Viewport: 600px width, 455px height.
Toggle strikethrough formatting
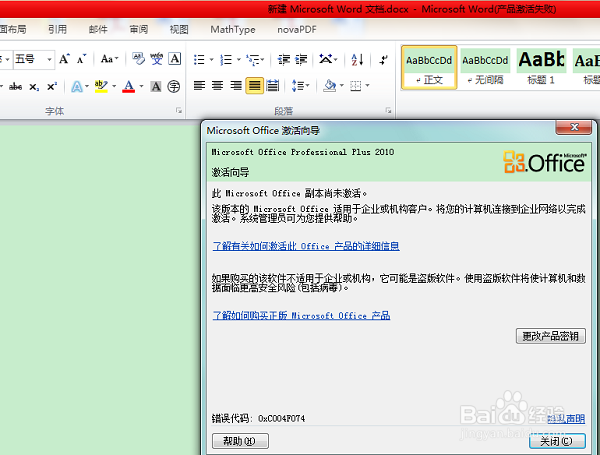tap(15, 86)
